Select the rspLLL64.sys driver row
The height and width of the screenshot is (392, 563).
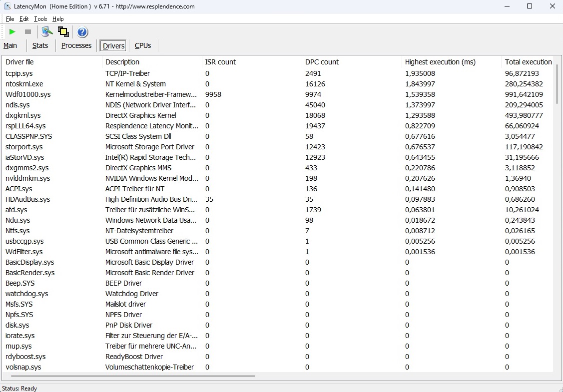click(278, 126)
